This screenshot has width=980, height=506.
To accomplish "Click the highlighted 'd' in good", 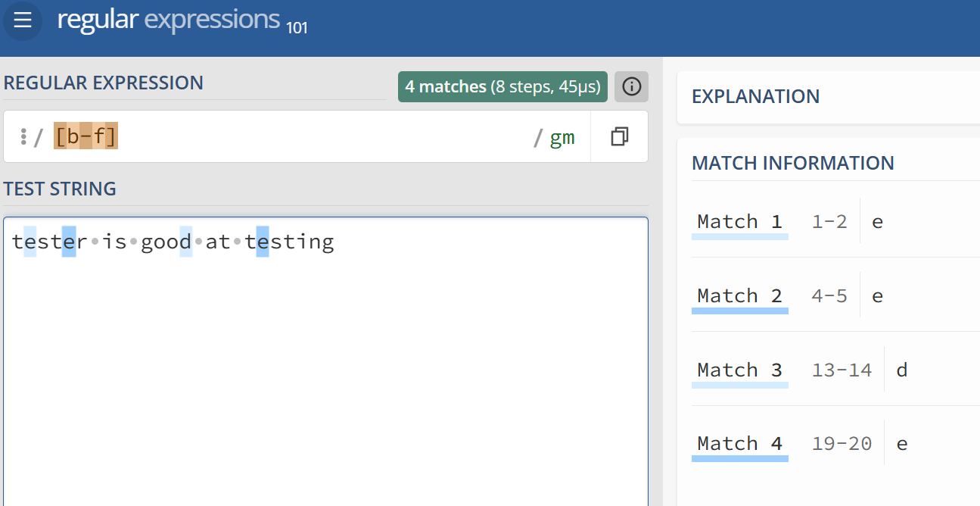I will pos(186,242).
